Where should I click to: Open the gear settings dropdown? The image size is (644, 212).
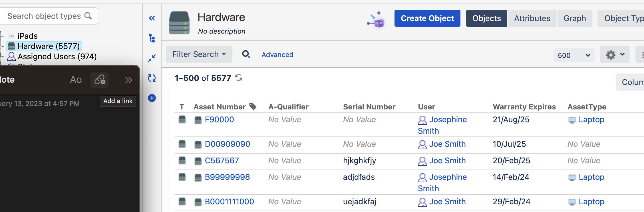[615, 54]
